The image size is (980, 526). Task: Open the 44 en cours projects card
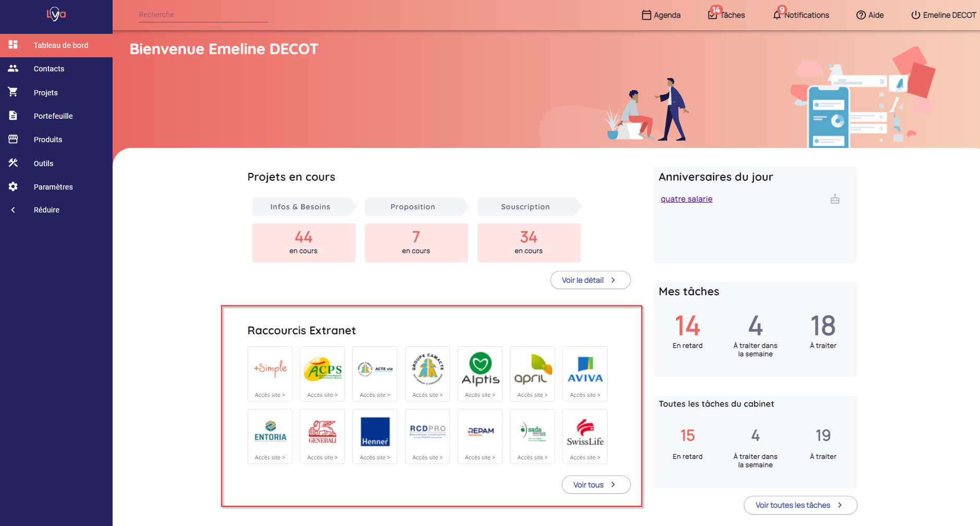(303, 243)
